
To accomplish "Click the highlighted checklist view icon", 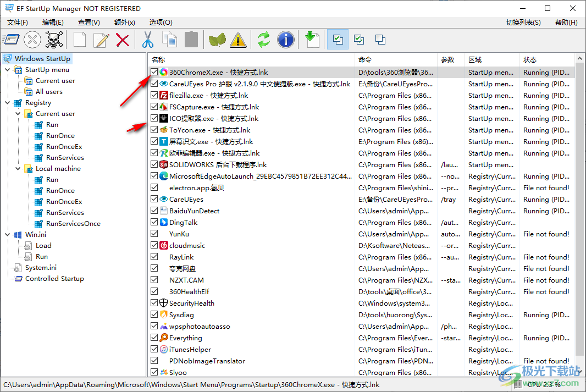I will (338, 40).
